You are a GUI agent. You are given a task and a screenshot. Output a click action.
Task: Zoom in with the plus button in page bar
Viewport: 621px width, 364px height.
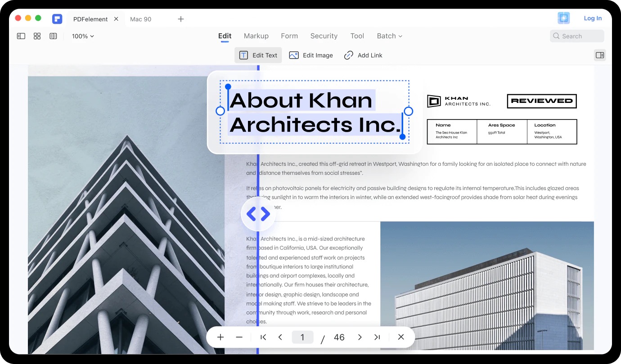click(220, 337)
